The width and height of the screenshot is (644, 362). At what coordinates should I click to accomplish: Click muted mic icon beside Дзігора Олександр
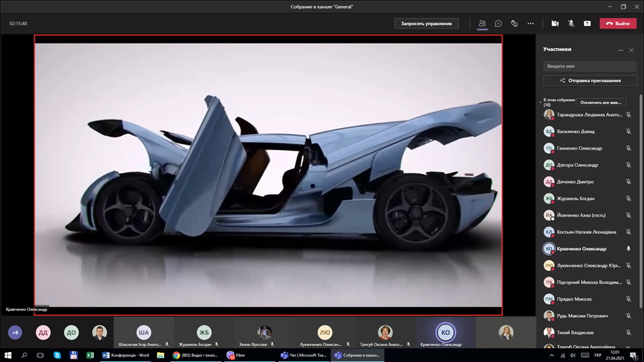coord(628,165)
